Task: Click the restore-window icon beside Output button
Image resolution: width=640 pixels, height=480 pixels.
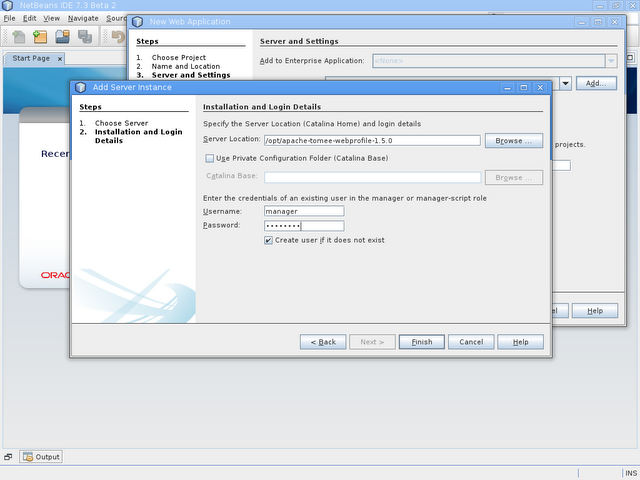Action: tap(8, 457)
